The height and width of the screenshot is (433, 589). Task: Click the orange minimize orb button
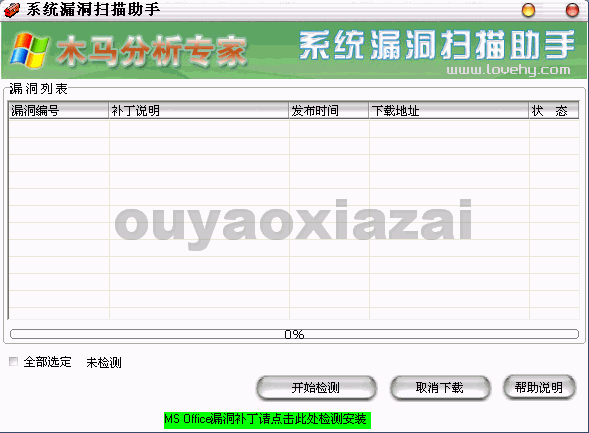528,10
